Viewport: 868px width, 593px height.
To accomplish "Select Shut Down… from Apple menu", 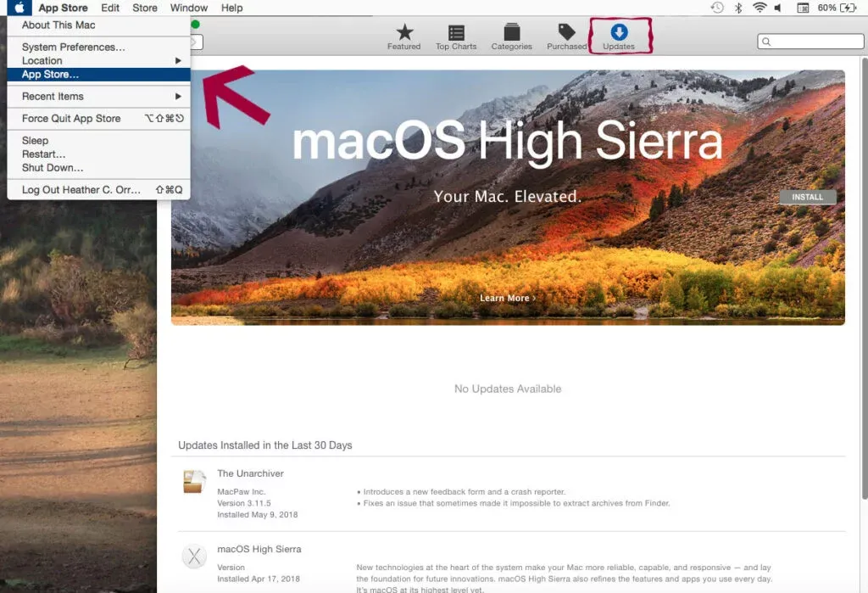I will click(x=98, y=167).
